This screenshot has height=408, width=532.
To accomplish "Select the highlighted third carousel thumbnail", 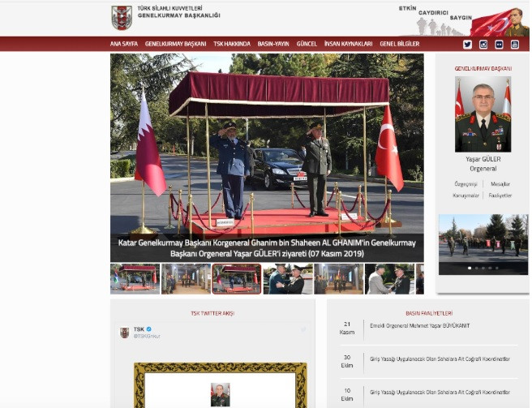I will [x=237, y=279].
